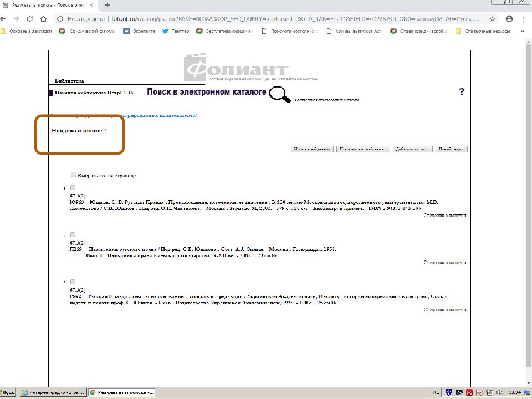This screenshot has height=399, width=532.
Task: Switch to the Интернет-радио taskbar window
Action: point(53,392)
